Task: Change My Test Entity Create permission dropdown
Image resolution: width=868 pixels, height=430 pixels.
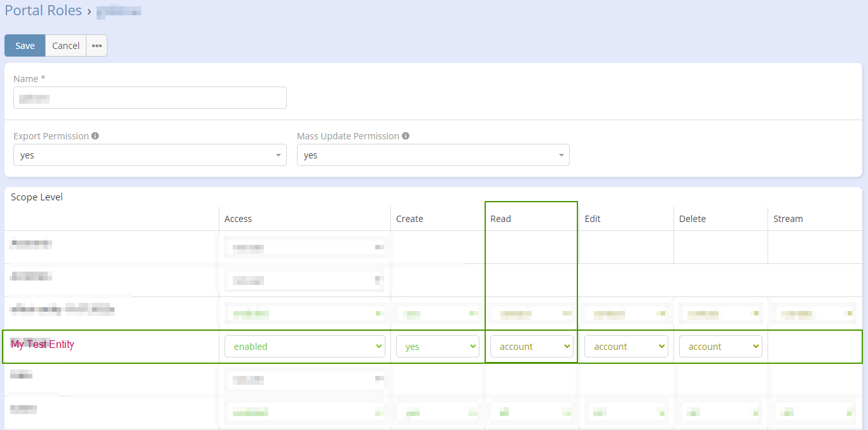Action: 437,347
